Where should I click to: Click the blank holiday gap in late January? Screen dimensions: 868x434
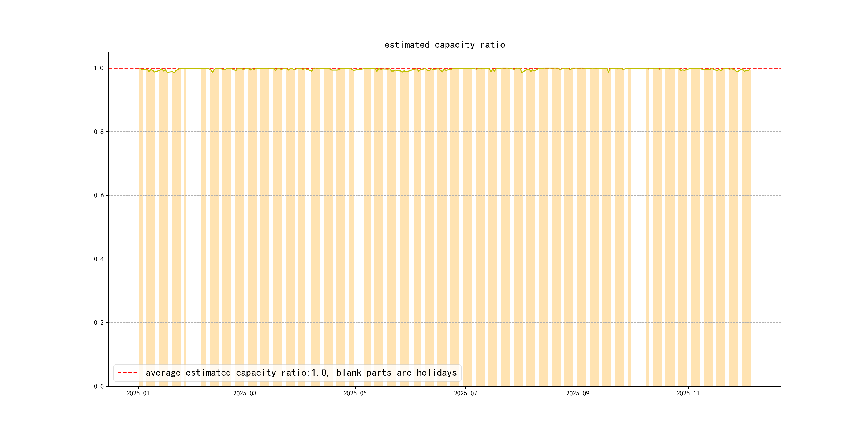coord(193,219)
